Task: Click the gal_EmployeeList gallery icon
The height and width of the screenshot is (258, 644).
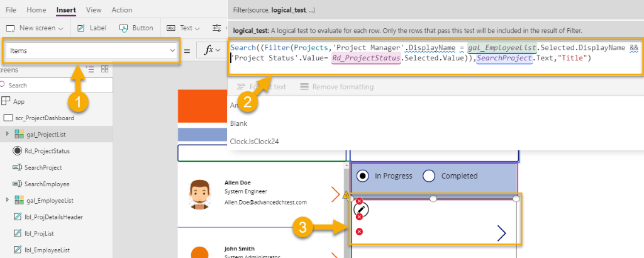Action: point(19,200)
